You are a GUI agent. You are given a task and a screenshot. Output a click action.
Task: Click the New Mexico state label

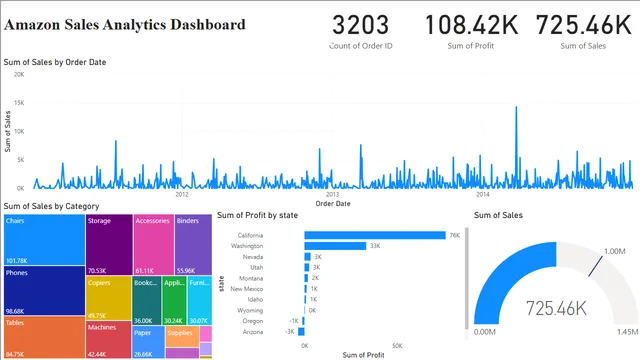(247, 289)
